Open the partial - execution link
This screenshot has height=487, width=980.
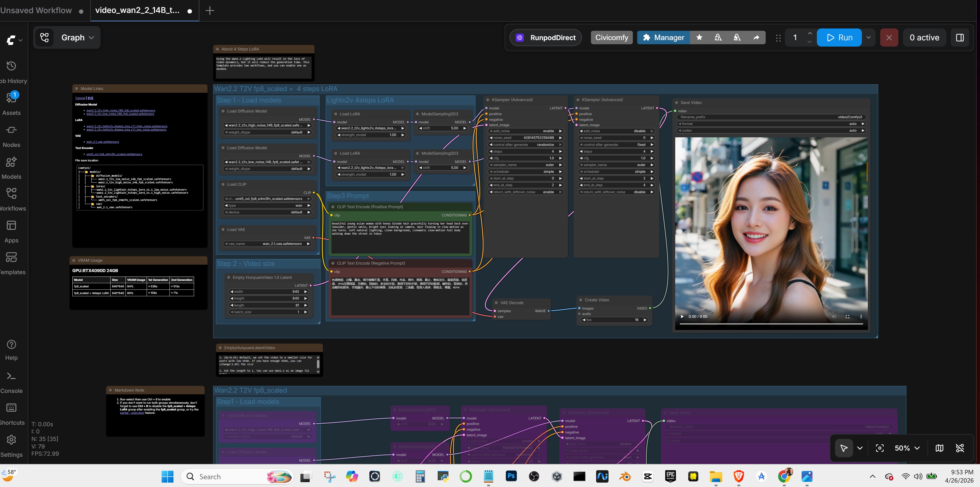(132, 413)
